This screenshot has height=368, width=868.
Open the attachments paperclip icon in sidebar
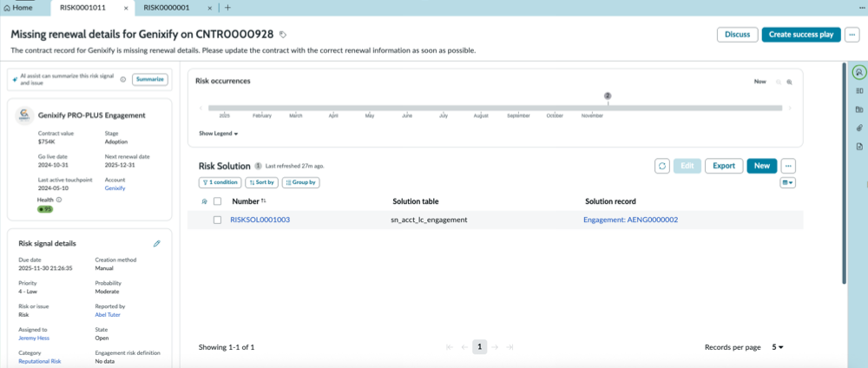click(x=859, y=128)
